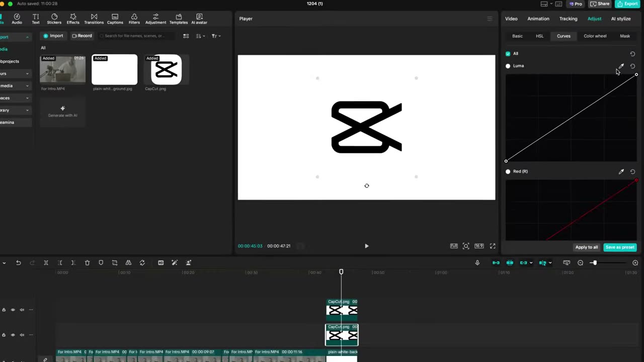Mirror the clip with the flip icon
Image resolution: width=644 pixels, height=362 pixels.
click(x=128, y=262)
